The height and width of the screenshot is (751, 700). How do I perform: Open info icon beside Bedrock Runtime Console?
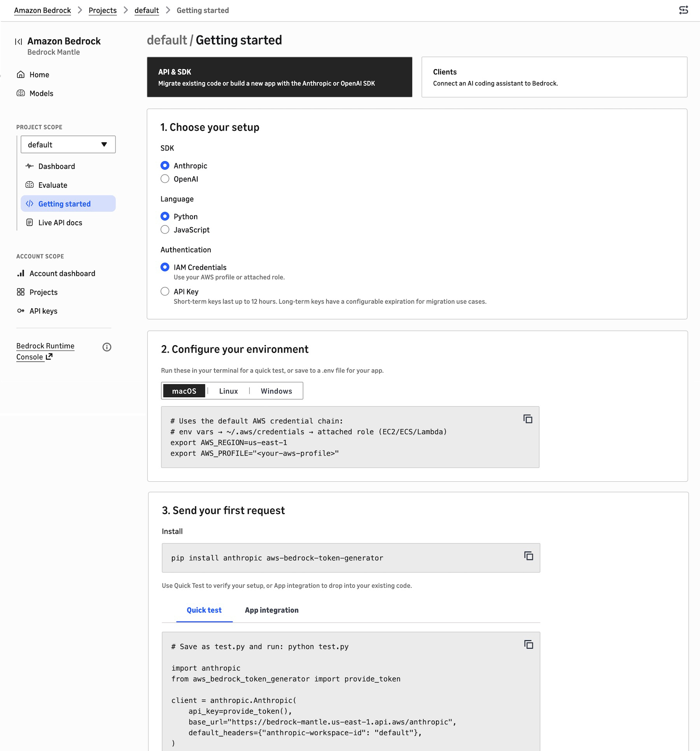pos(107,347)
